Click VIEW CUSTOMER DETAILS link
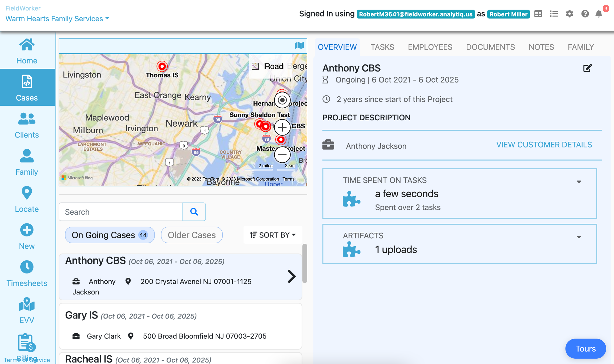Image resolution: width=614 pixels, height=364 pixels. (x=544, y=145)
